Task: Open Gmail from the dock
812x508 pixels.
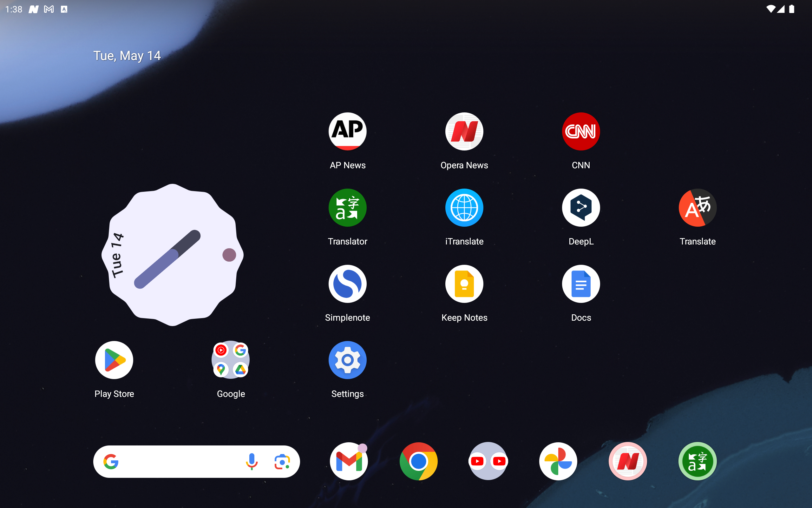Action: 349,461
